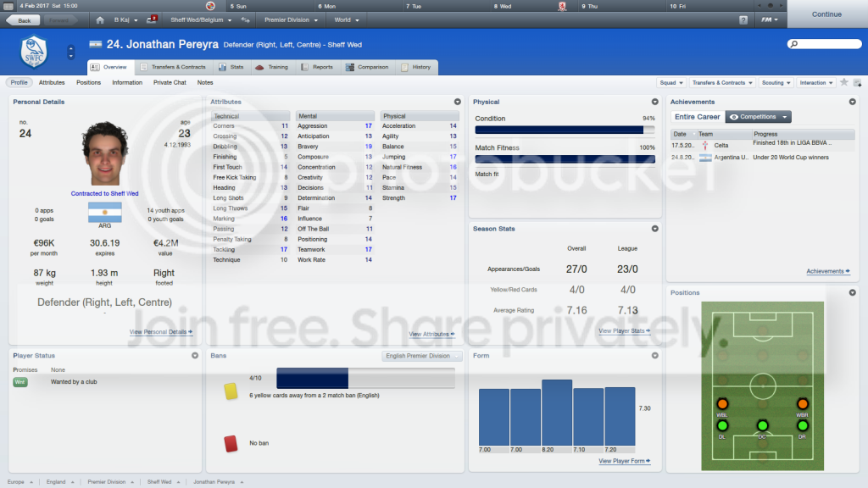The image size is (868, 488).
Task: Switch to the Stats tab
Action: (231, 67)
